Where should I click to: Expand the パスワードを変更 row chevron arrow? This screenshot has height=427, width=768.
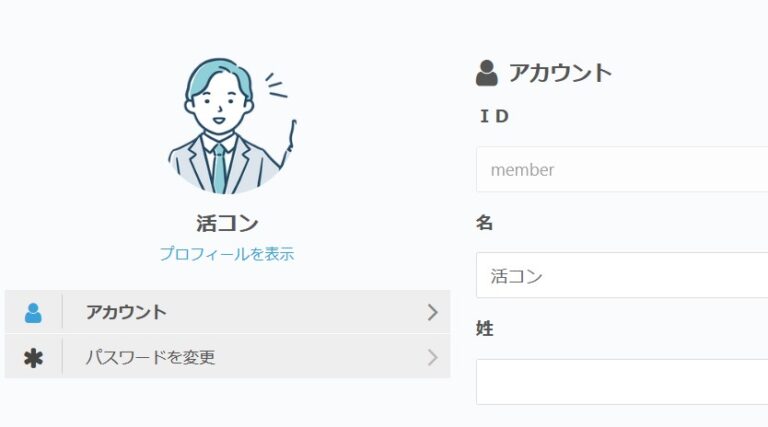[x=432, y=357]
